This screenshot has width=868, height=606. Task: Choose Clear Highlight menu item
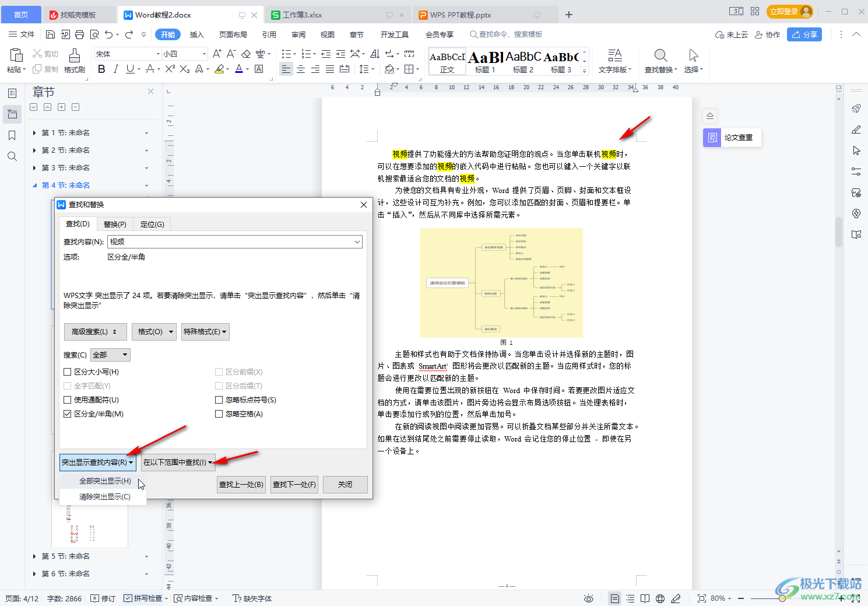[104, 497]
